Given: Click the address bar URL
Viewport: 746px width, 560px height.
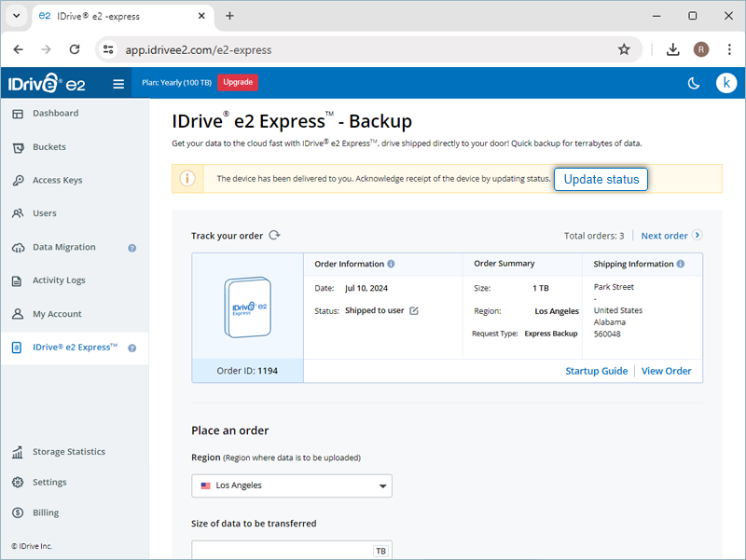Looking at the screenshot, I should (199, 50).
